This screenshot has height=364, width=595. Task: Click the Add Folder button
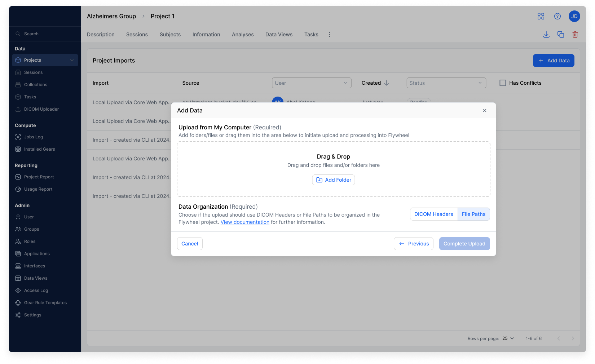coord(334,180)
